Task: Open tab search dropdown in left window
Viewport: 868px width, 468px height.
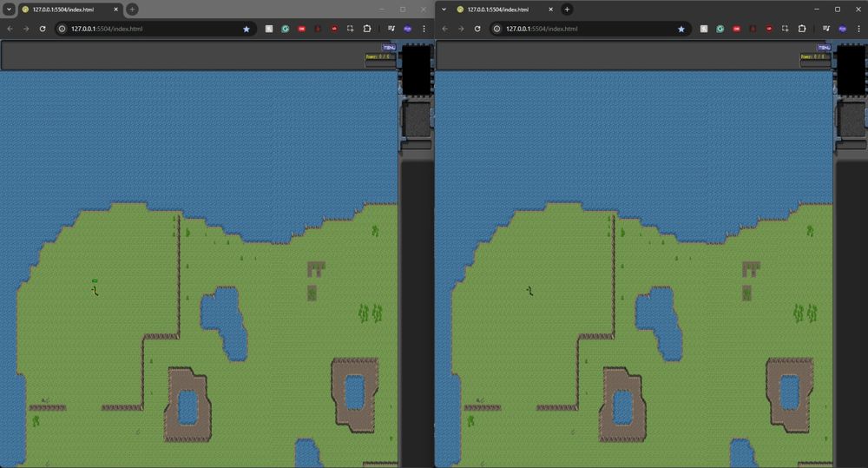Action: tap(9, 10)
